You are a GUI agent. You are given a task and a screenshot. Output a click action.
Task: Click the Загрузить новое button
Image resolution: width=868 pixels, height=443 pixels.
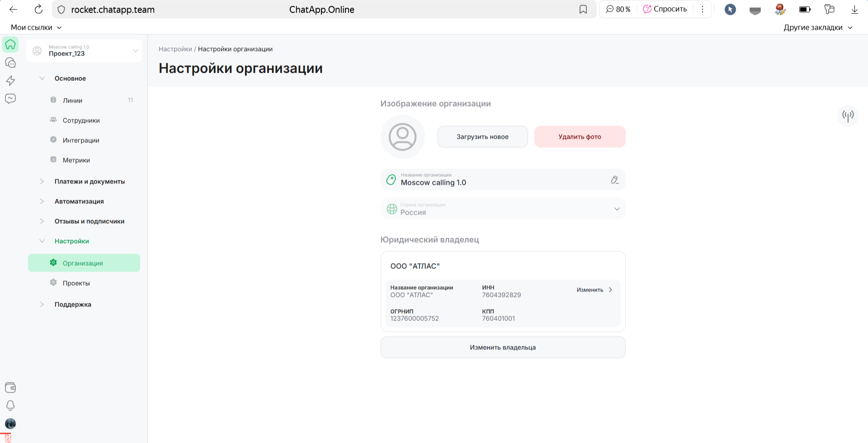click(x=482, y=137)
